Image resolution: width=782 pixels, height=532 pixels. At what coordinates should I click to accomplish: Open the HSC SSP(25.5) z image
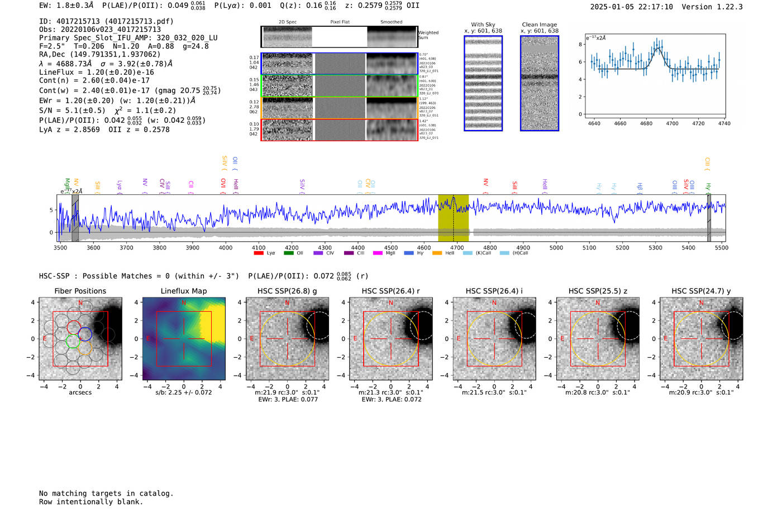click(x=598, y=339)
